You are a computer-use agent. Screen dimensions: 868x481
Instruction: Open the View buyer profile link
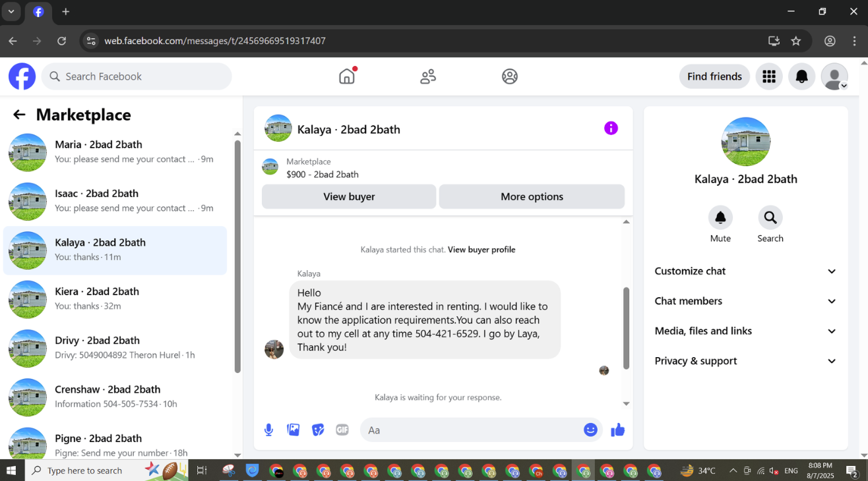[481, 250]
